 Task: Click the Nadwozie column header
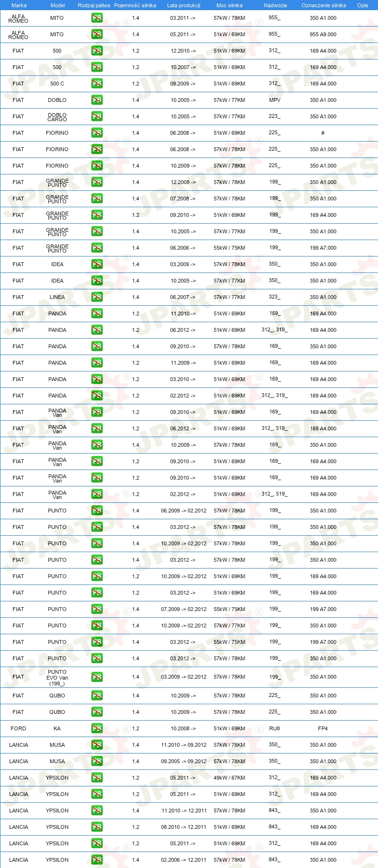point(276,5)
